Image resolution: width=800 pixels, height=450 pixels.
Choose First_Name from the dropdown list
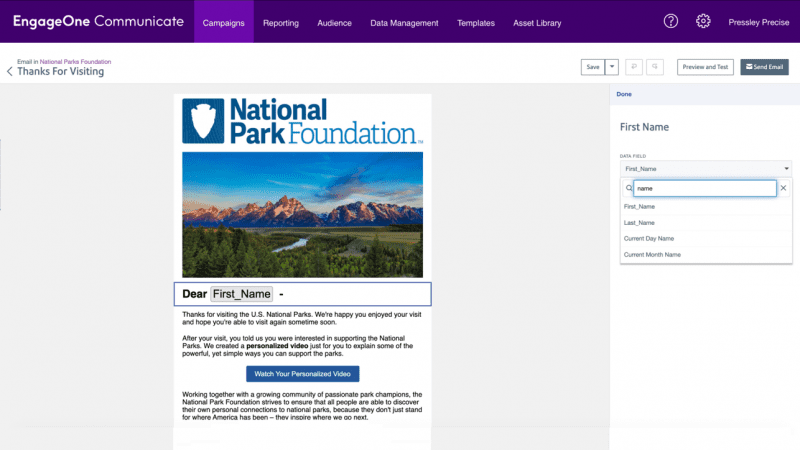click(x=706, y=207)
